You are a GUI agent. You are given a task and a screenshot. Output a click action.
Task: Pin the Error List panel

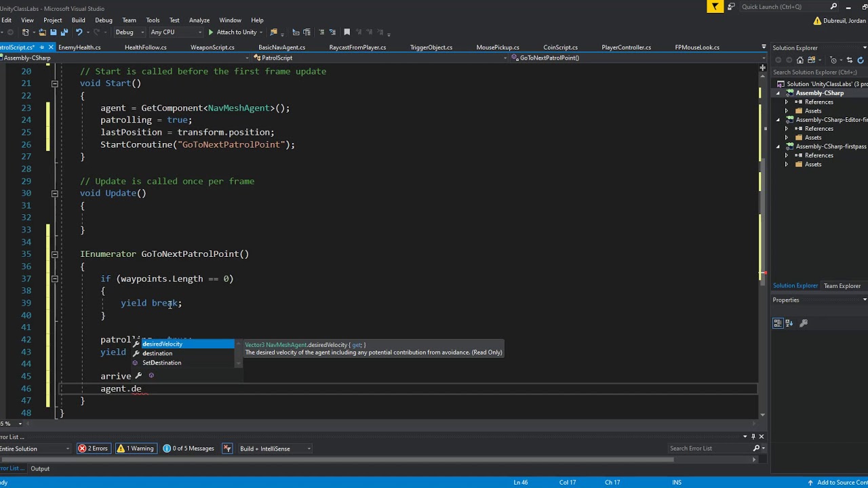753,436
